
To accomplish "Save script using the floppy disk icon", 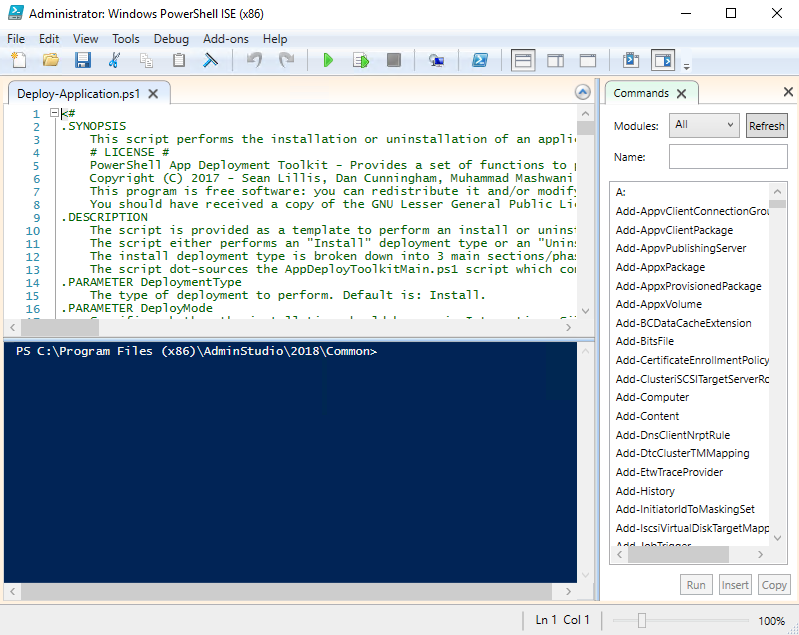I will [x=82, y=61].
